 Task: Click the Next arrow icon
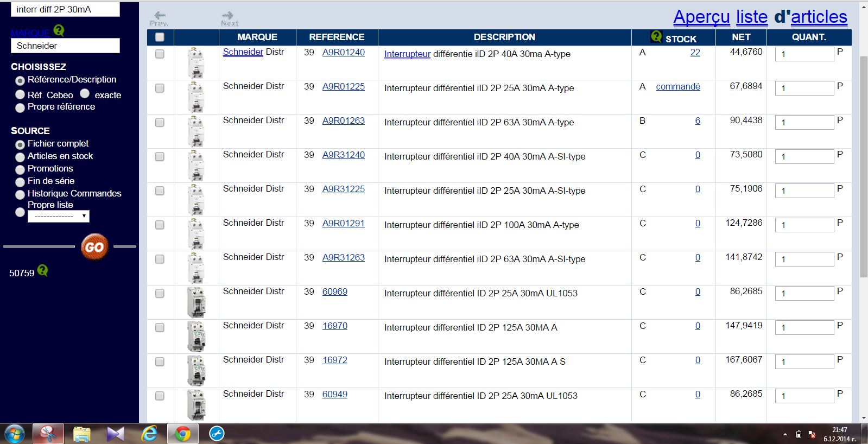click(x=229, y=17)
